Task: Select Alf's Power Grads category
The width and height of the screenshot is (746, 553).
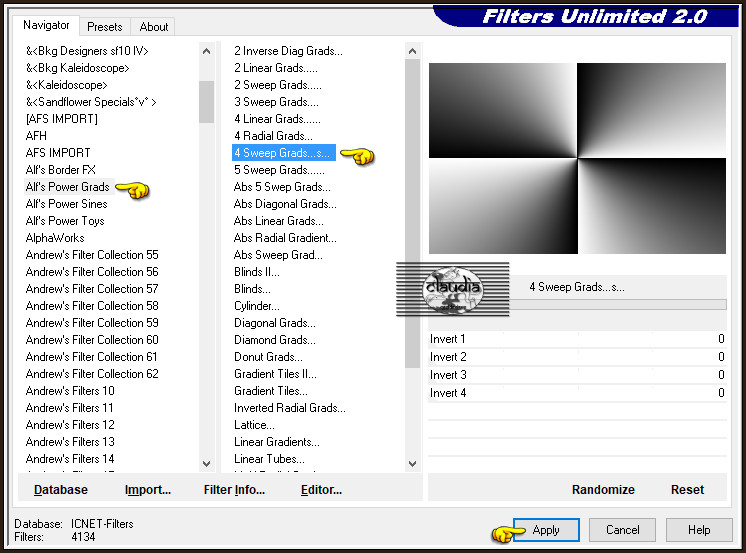Action: (68, 187)
